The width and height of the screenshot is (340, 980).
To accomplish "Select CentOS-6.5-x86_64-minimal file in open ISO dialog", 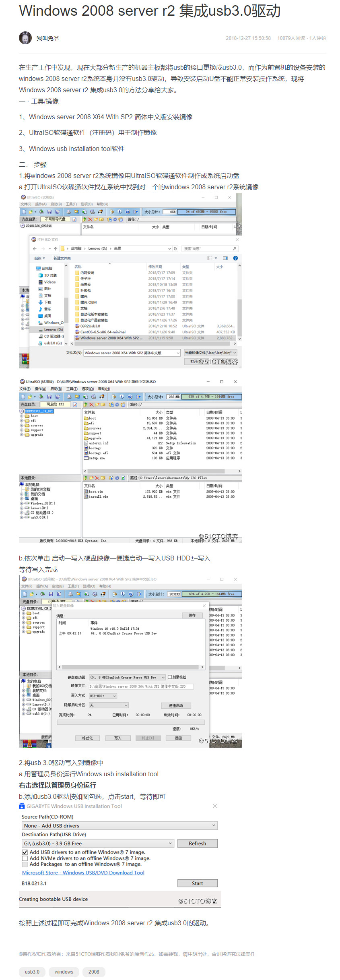I will click(x=100, y=332).
